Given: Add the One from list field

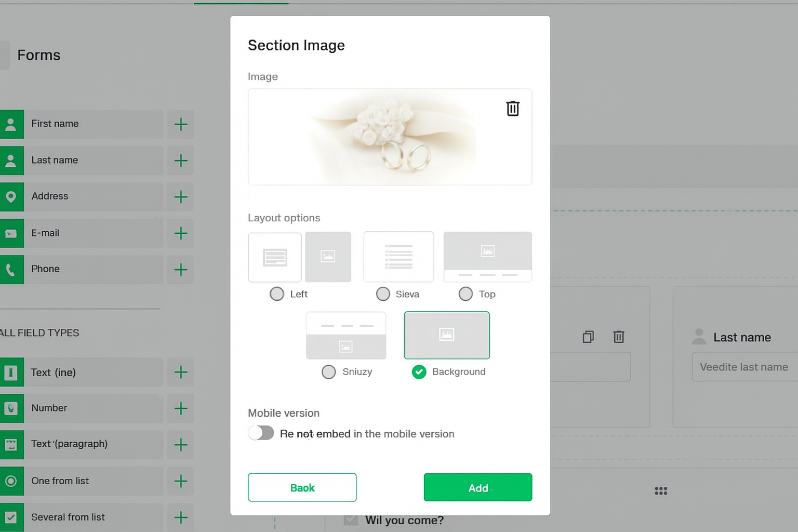Looking at the screenshot, I should (x=181, y=481).
